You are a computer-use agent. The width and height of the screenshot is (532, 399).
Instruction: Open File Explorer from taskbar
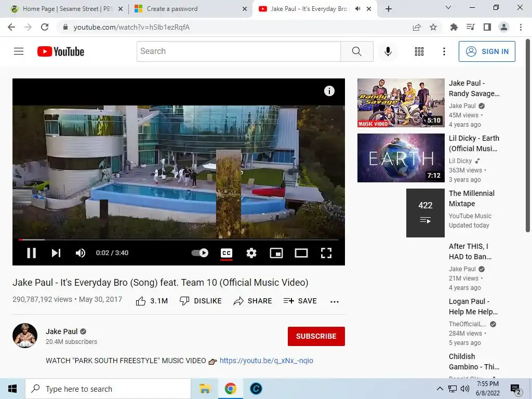point(205,389)
